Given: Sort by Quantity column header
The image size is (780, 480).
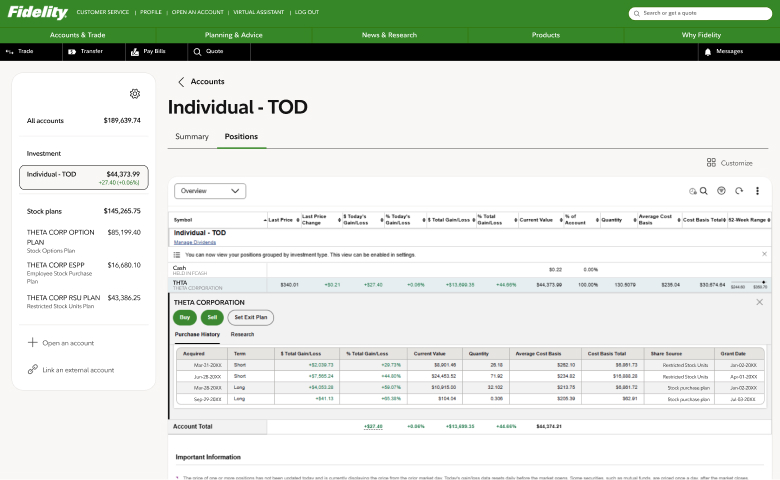Looking at the screenshot, I should (612, 219).
